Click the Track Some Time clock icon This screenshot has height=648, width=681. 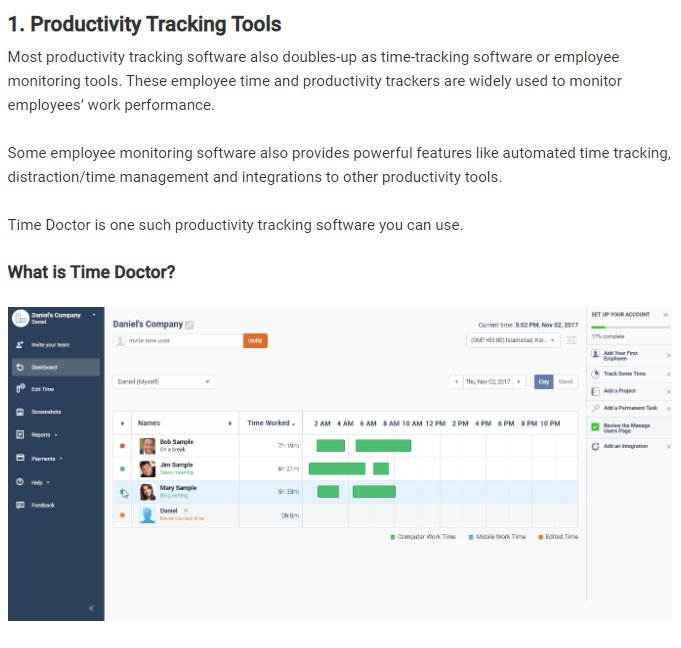coord(595,374)
